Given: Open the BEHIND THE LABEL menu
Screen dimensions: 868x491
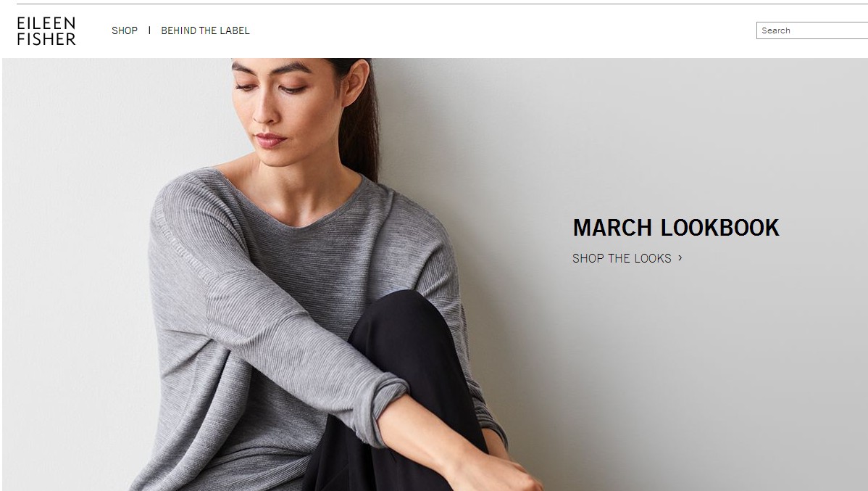Looking at the screenshot, I should (205, 31).
